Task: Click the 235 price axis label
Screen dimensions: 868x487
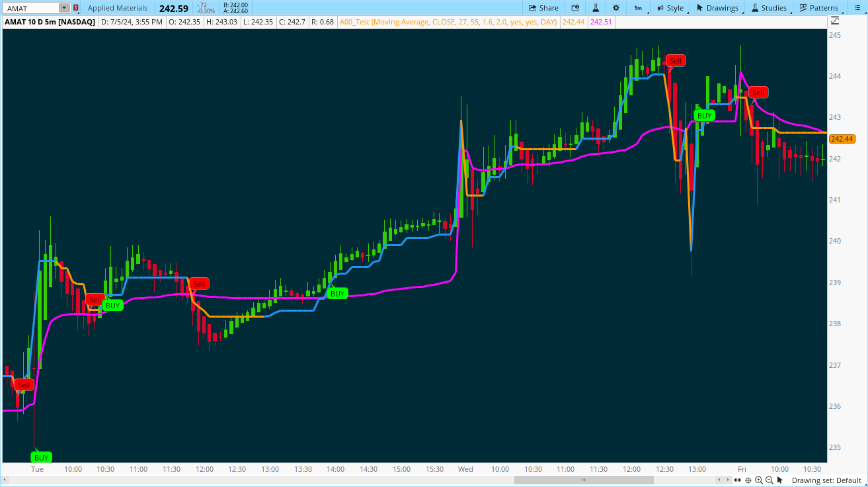Action: click(x=834, y=447)
